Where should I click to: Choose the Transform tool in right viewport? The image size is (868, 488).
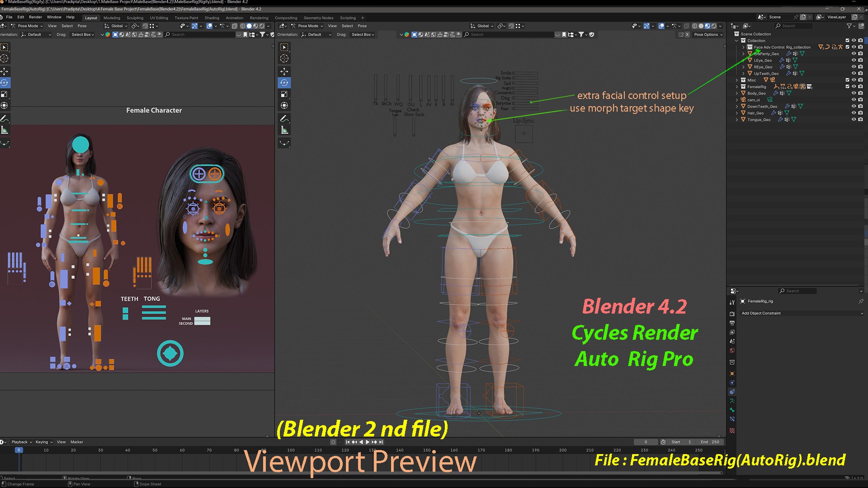click(x=284, y=105)
